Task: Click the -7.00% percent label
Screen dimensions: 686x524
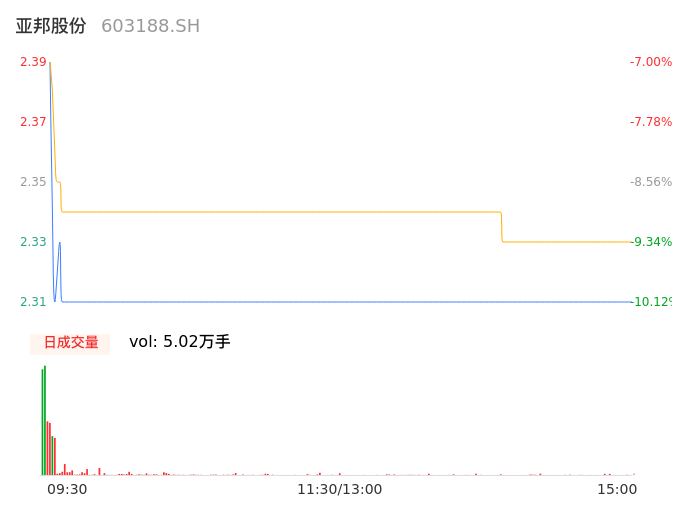Action: (650, 62)
